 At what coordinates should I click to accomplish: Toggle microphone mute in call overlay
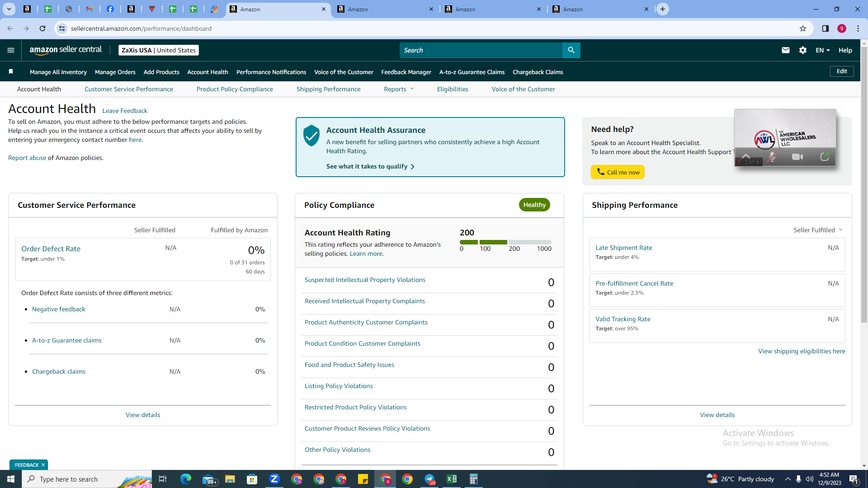pyautogui.click(x=772, y=157)
